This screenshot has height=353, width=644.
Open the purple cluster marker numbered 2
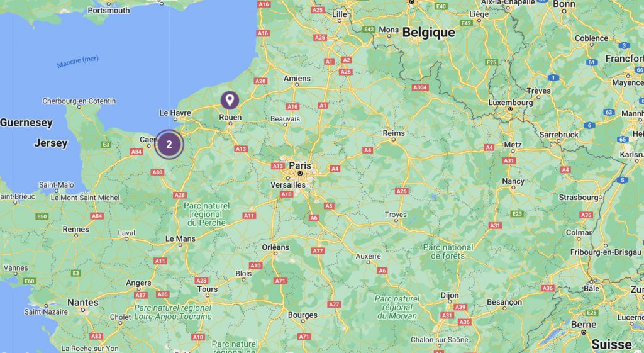point(169,144)
